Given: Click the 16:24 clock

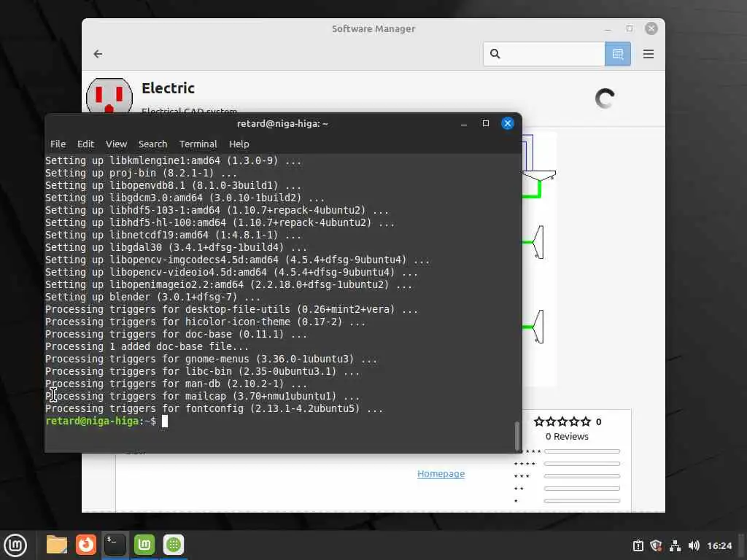Looking at the screenshot, I should [x=719, y=545].
